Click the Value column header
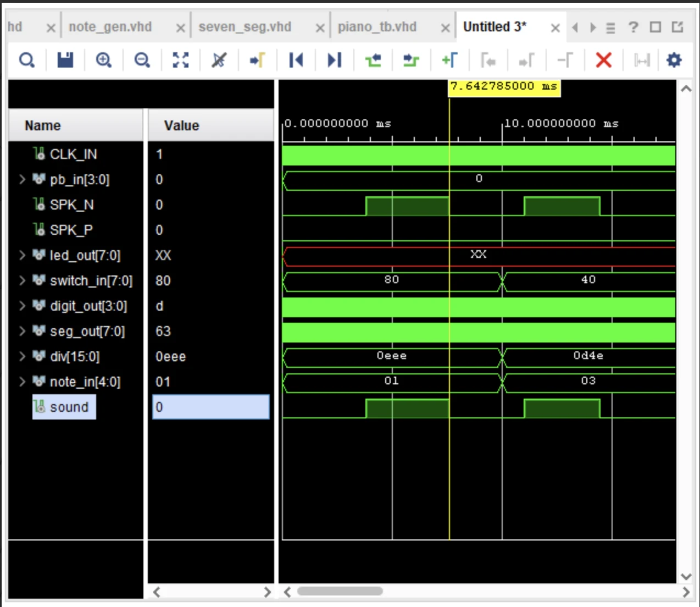The height and width of the screenshot is (607, 700). click(x=211, y=125)
